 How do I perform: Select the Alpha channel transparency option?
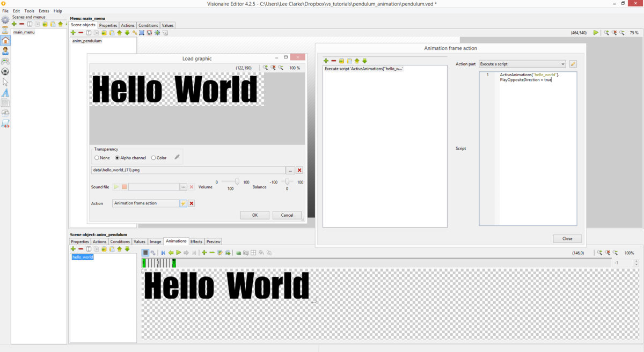click(x=117, y=158)
